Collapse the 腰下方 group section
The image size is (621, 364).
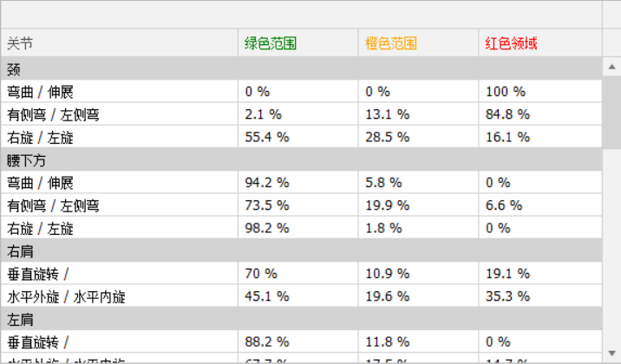tap(26, 159)
